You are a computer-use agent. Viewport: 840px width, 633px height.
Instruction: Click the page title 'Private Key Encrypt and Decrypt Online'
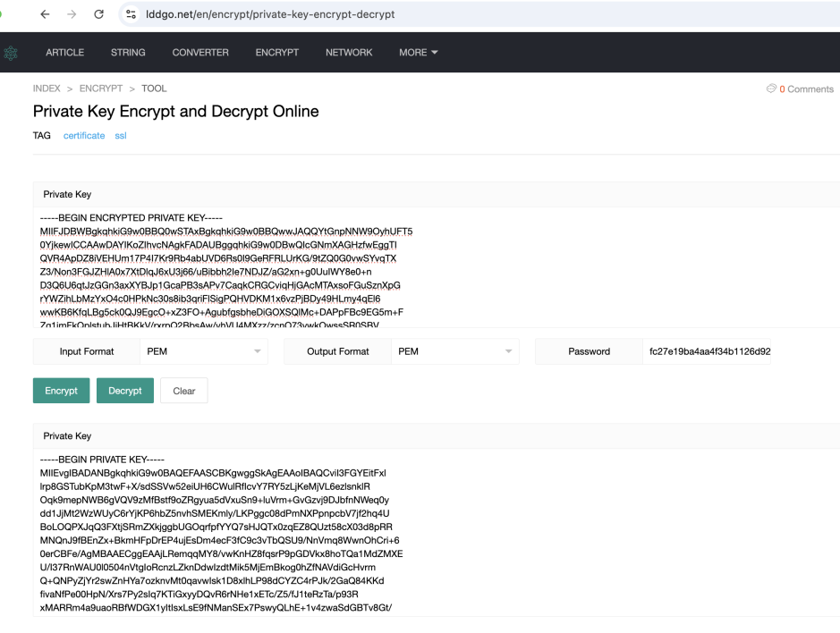pyautogui.click(x=175, y=112)
